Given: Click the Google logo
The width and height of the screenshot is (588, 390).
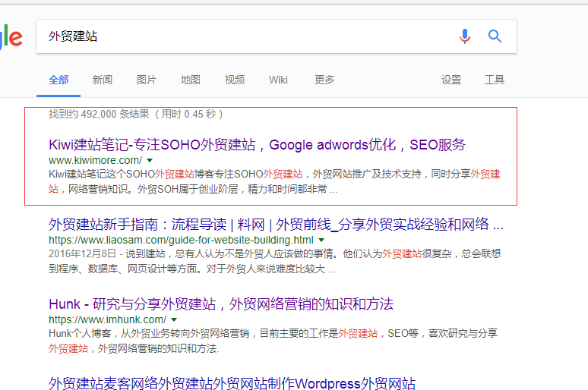Looking at the screenshot, I should click(x=11, y=36).
